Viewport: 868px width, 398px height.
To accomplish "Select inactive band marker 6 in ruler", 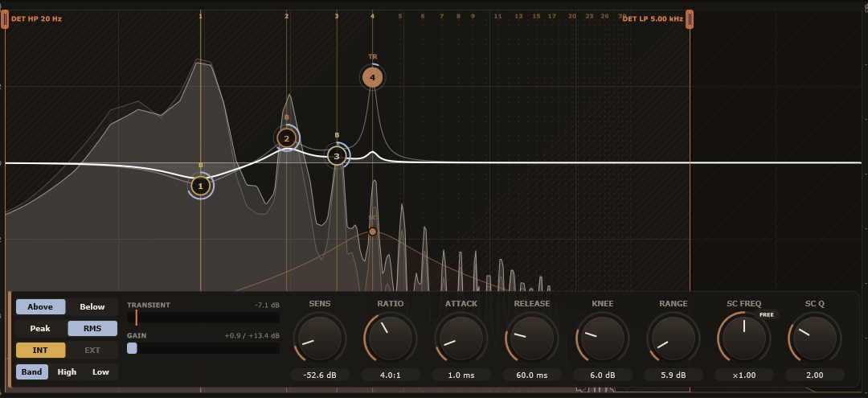I will pyautogui.click(x=423, y=16).
